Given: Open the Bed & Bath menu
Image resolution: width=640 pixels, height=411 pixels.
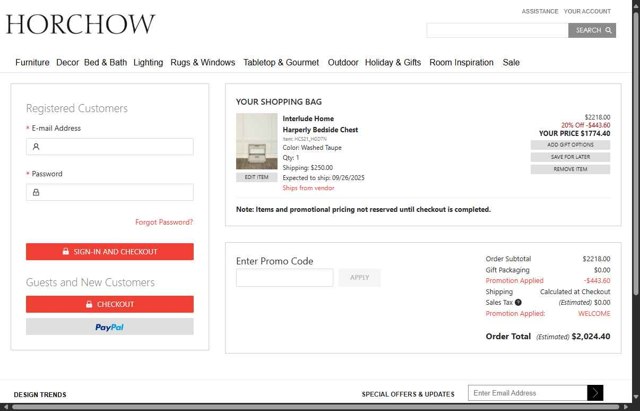Looking at the screenshot, I should [105, 62].
